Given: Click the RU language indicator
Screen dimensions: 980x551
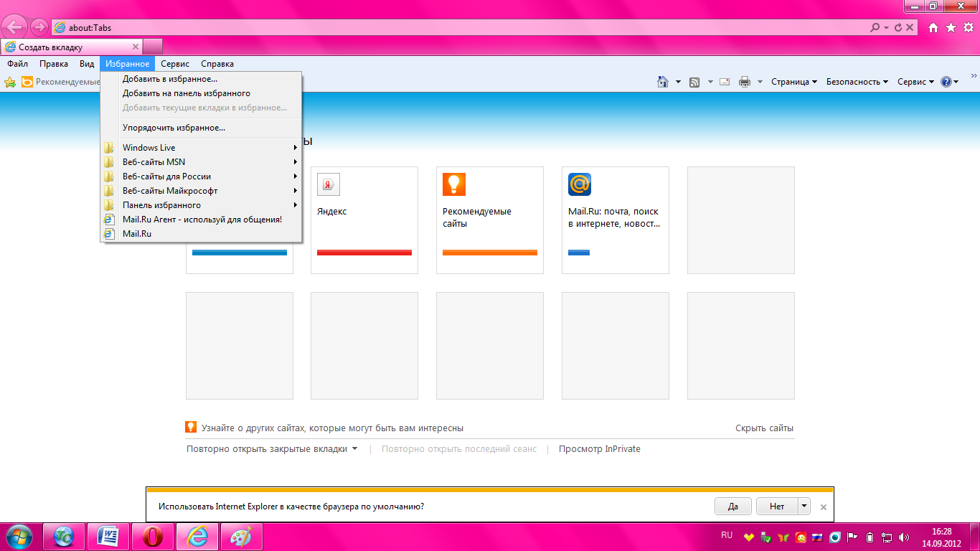Looking at the screenshot, I should 727,535.
